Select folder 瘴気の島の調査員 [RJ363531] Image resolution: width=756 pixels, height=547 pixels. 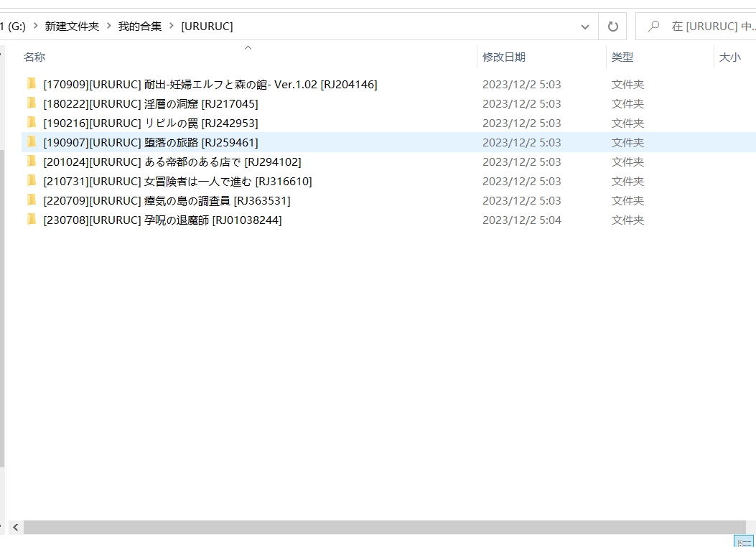[x=167, y=200]
